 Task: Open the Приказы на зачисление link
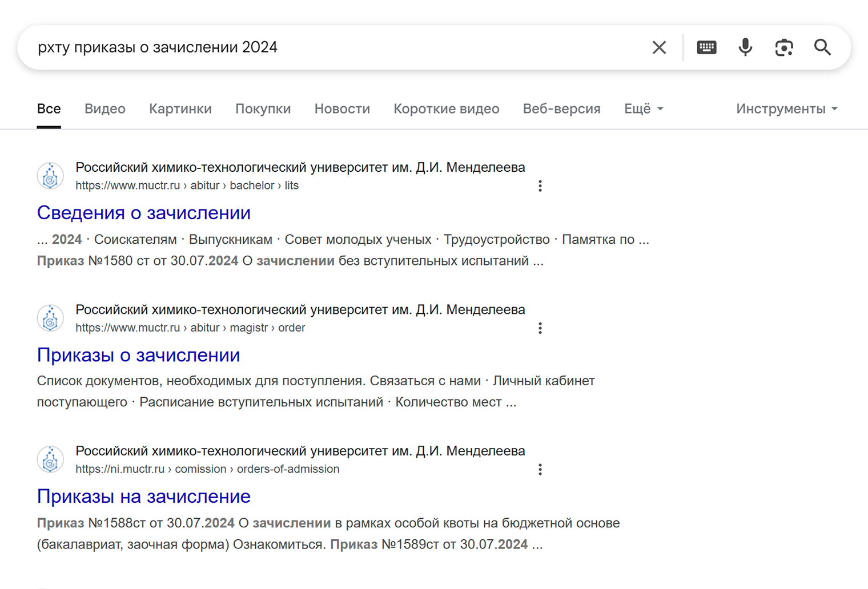point(144,497)
